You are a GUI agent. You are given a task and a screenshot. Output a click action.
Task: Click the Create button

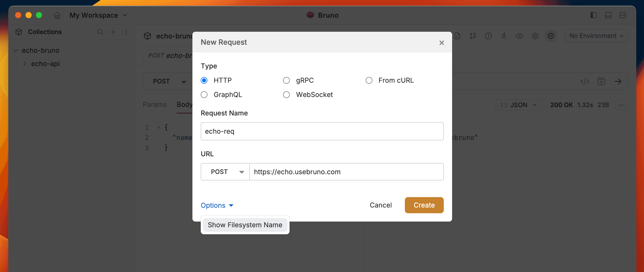424,205
